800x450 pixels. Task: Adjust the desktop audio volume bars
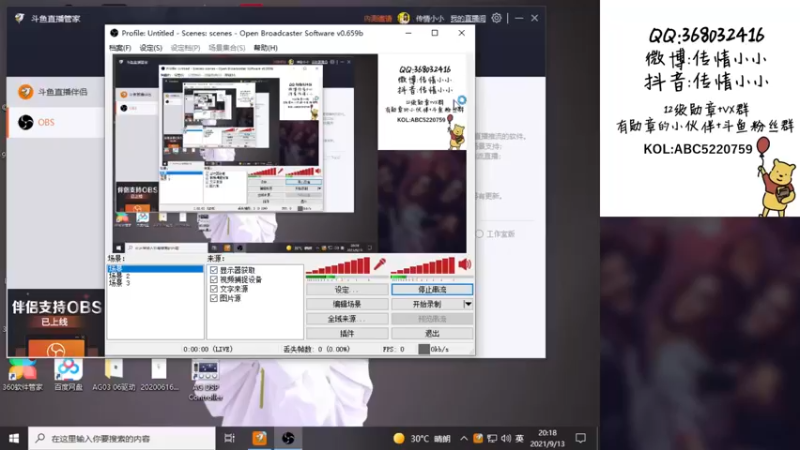tap(423, 266)
